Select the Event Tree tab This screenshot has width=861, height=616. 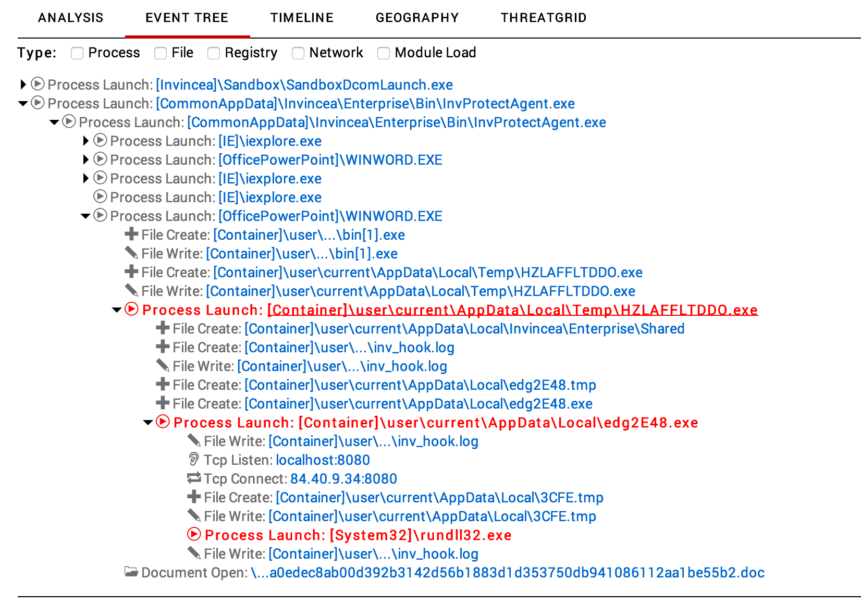pos(187,18)
